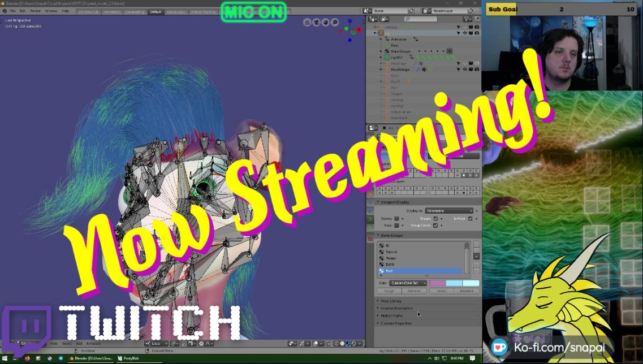
Task: Click the light blue bone group color swatch
Action: coord(454,283)
